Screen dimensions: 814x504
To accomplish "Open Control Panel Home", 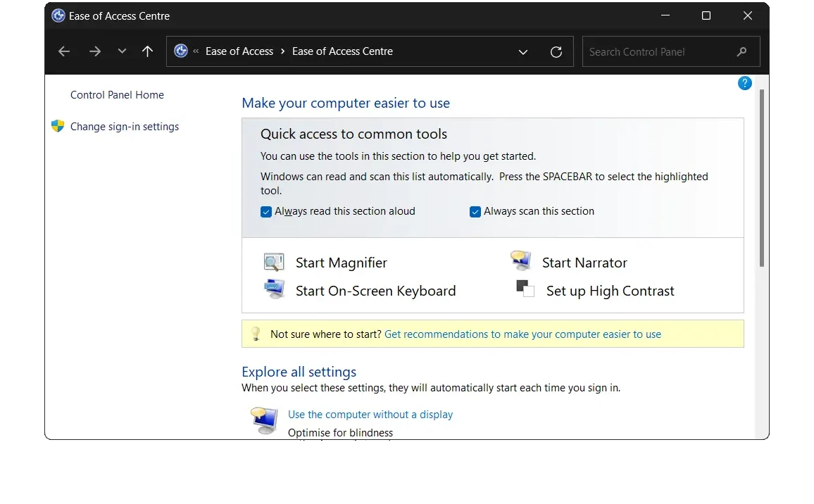I will point(118,95).
